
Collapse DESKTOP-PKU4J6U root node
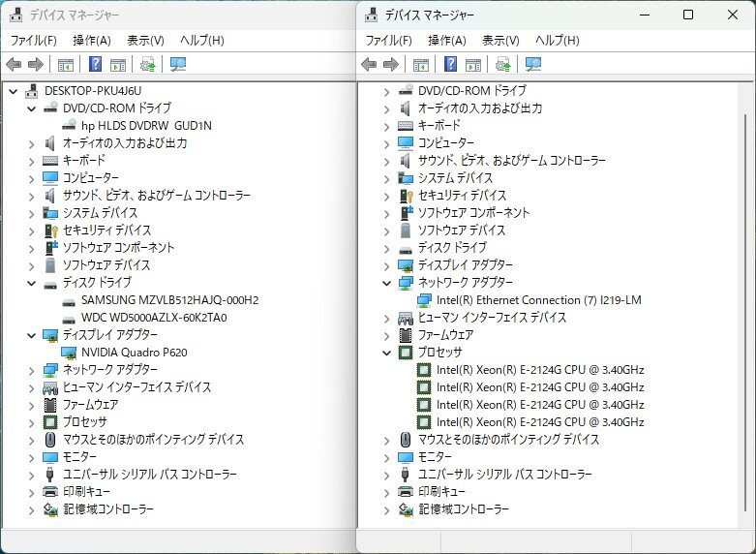click(13, 91)
